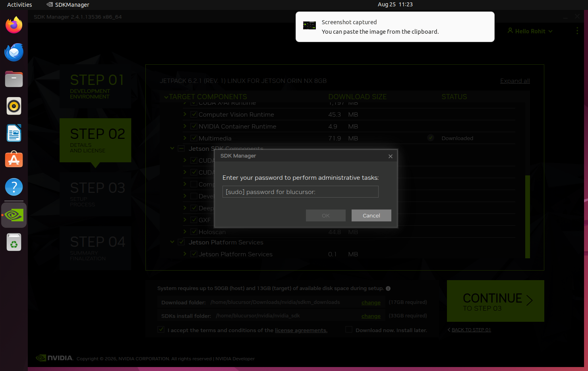This screenshot has width=588, height=371.
Task: Expand the Holoscan row
Action: tap(185, 232)
